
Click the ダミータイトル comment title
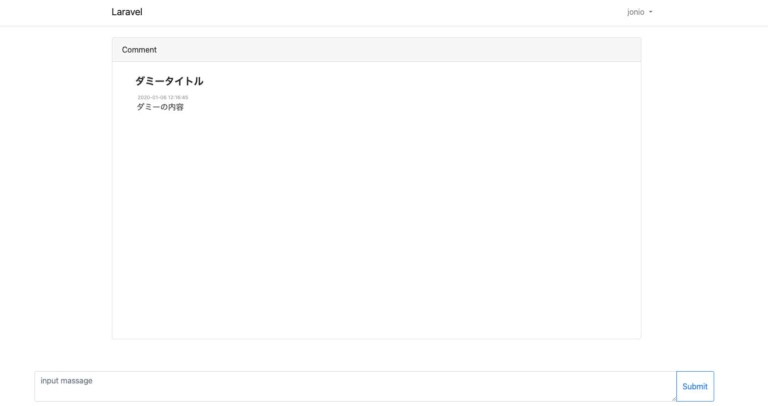169,81
